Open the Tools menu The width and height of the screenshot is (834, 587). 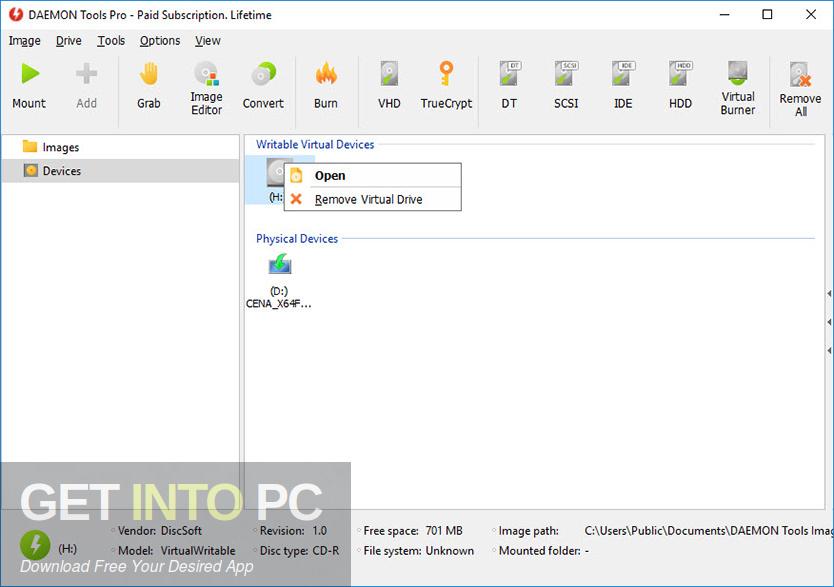point(111,41)
